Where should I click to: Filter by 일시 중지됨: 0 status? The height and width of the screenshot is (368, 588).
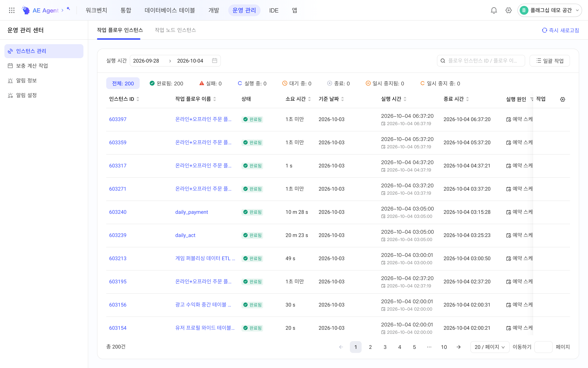click(x=385, y=83)
